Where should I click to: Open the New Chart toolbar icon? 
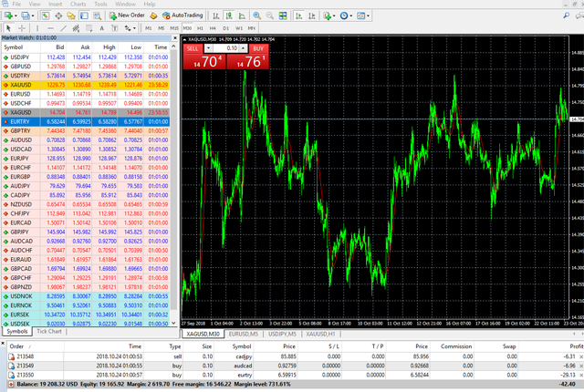coord(8,15)
